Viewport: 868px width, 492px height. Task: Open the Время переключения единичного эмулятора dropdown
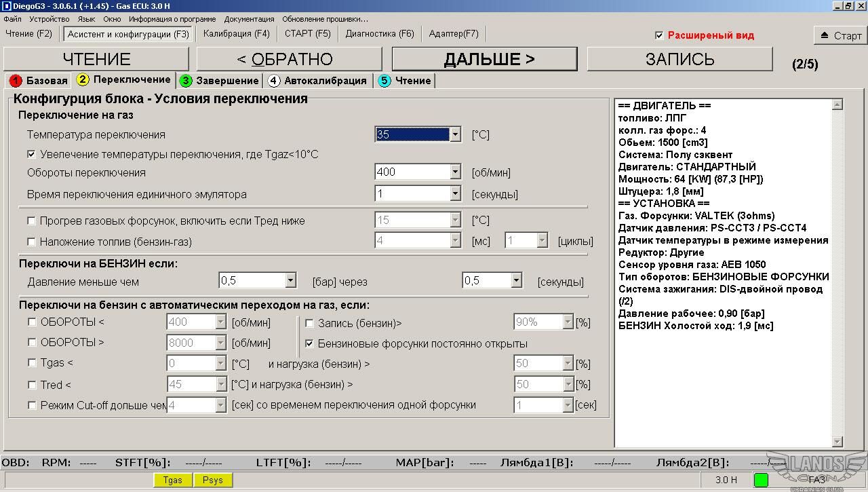(x=455, y=194)
